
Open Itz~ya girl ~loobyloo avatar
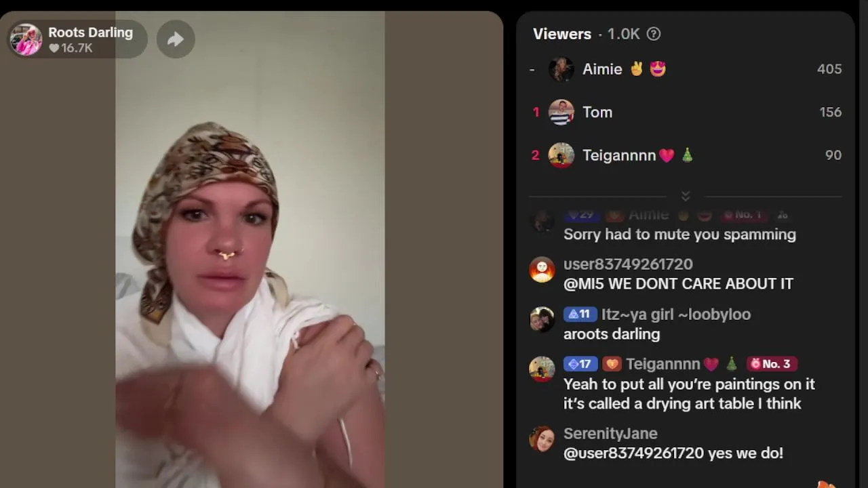coord(542,319)
